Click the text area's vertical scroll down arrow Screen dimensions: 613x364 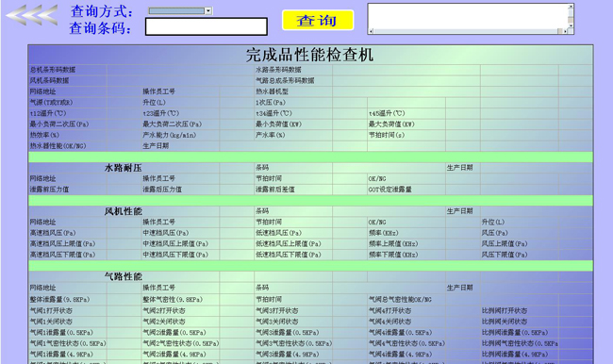(x=571, y=25)
